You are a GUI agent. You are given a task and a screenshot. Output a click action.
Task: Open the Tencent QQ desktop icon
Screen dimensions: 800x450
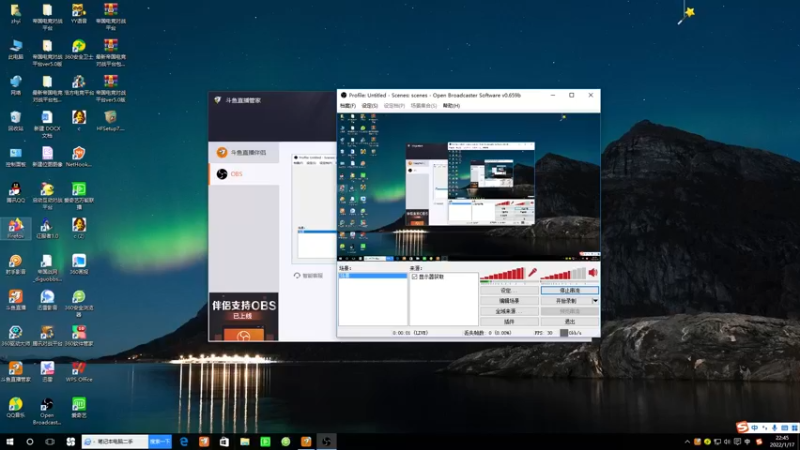(x=16, y=192)
